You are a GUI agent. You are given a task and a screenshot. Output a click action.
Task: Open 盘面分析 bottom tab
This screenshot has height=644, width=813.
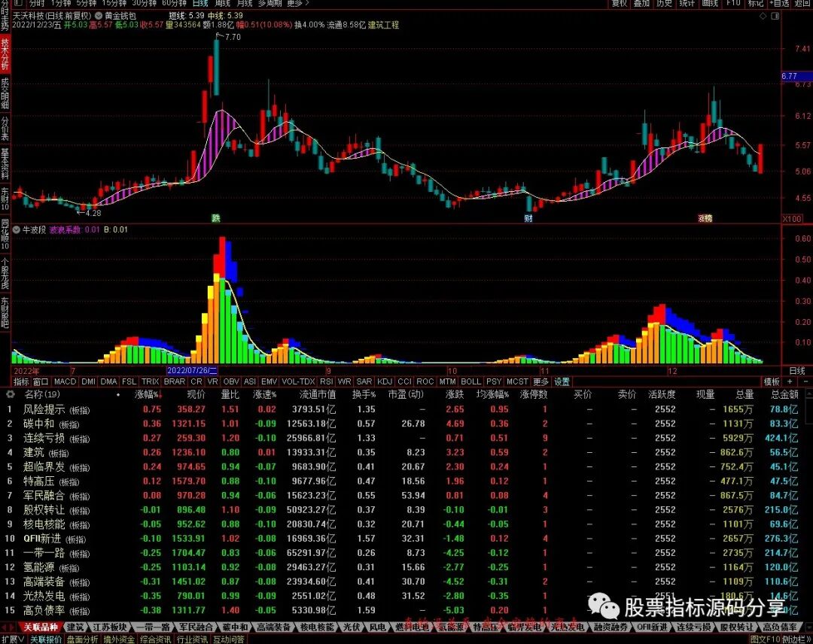coord(83,639)
